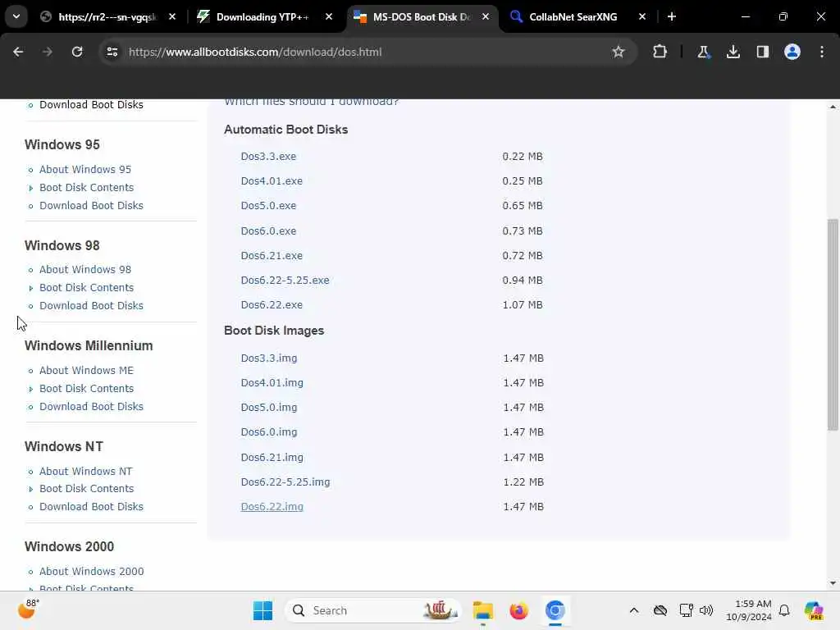The image size is (840, 630).
Task: Download Dos6.21.exe
Action: 272,256
